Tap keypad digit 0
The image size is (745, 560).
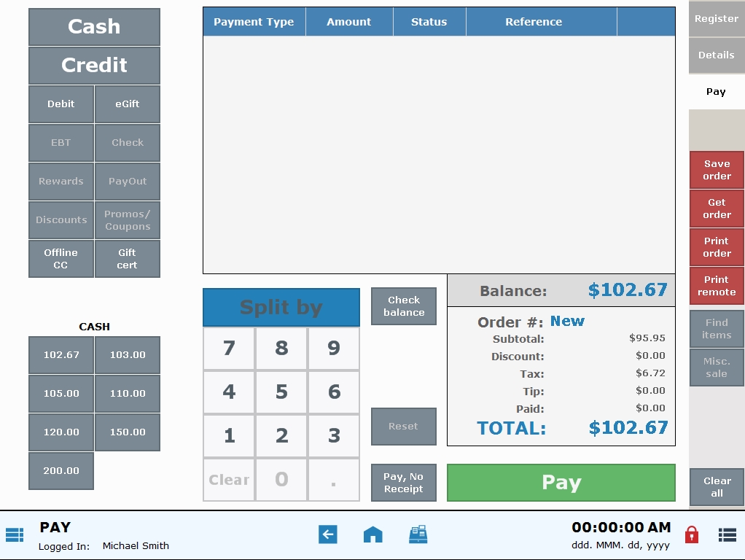tap(281, 480)
